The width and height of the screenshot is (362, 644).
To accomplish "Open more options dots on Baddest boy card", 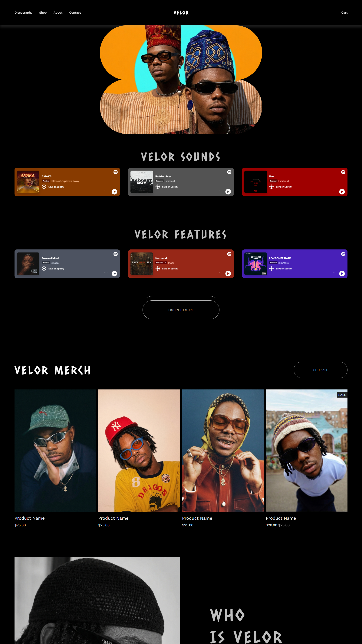I will [219, 191].
